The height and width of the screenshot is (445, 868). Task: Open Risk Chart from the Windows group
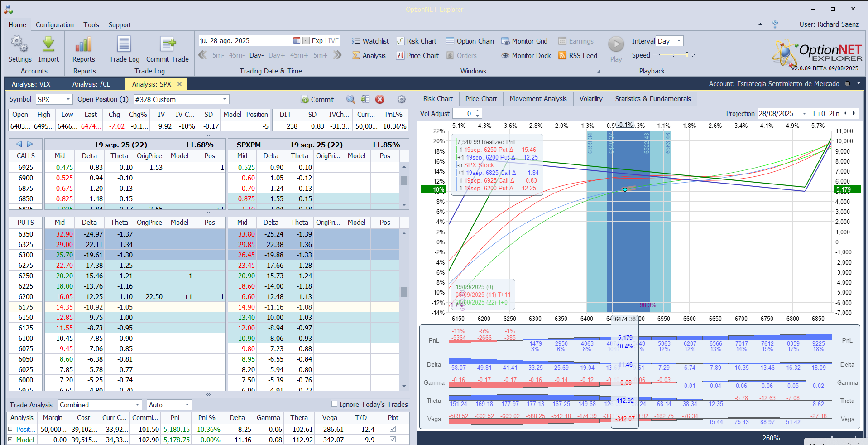pyautogui.click(x=417, y=41)
